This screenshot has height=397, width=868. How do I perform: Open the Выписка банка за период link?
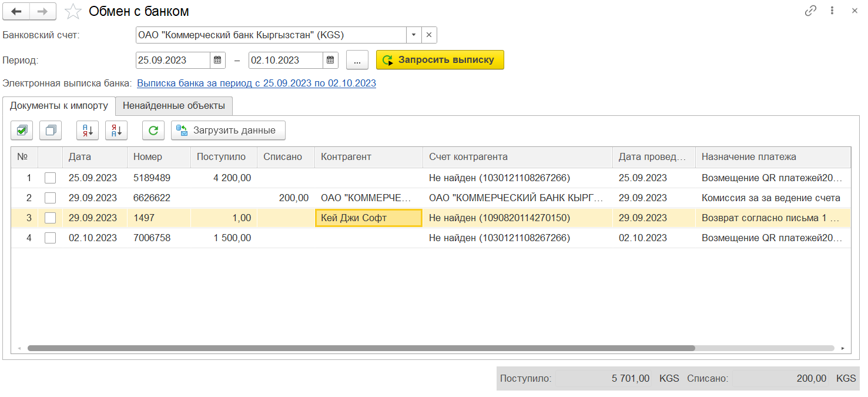click(256, 84)
